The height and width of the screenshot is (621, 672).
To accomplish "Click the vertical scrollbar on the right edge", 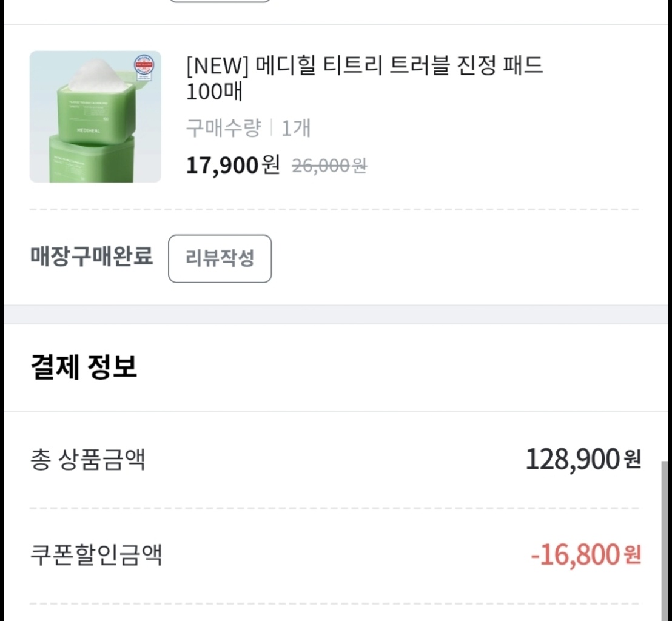I will click(x=665, y=540).
